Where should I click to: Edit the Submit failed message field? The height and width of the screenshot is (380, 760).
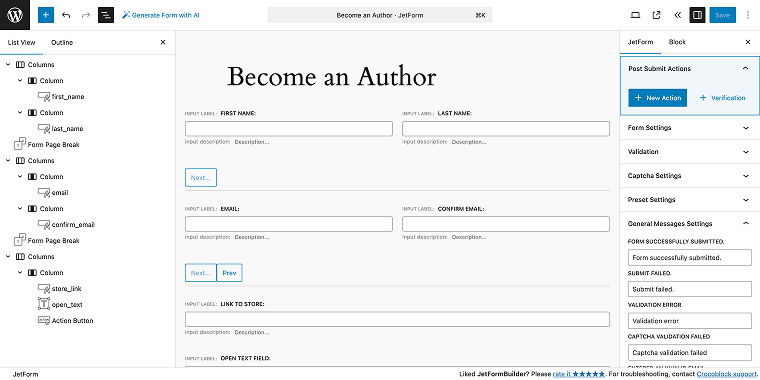690,289
